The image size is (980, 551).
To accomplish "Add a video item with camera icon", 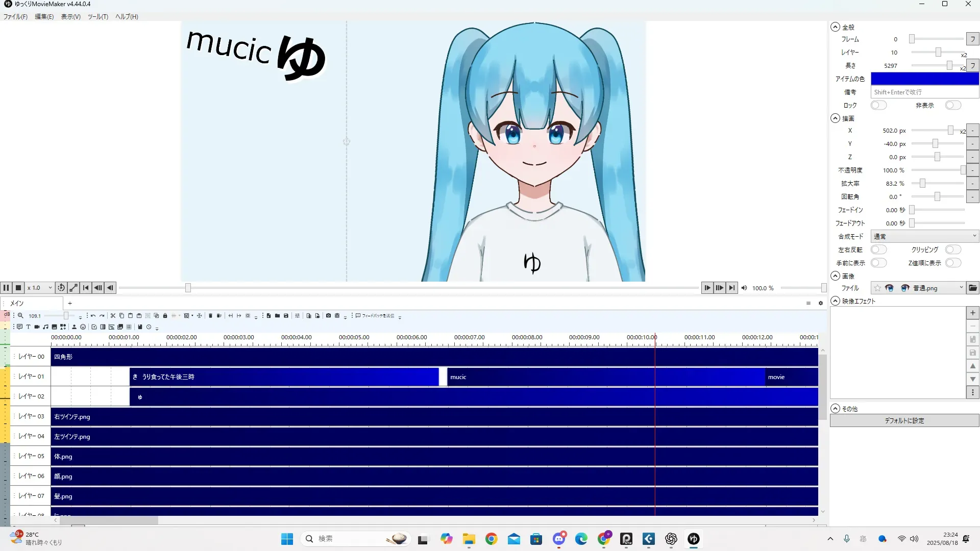I will point(37,327).
